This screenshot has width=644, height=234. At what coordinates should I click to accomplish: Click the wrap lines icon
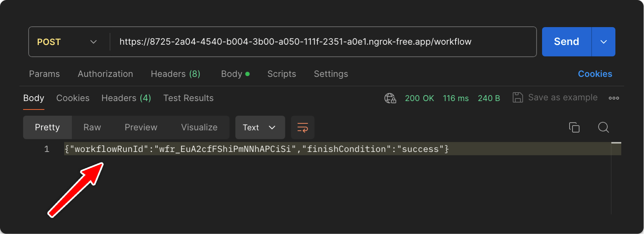[303, 127]
